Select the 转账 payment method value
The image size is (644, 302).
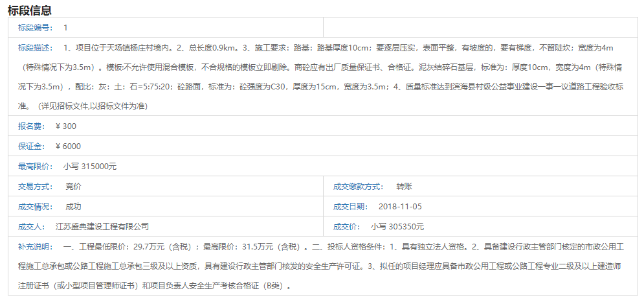[404, 187]
